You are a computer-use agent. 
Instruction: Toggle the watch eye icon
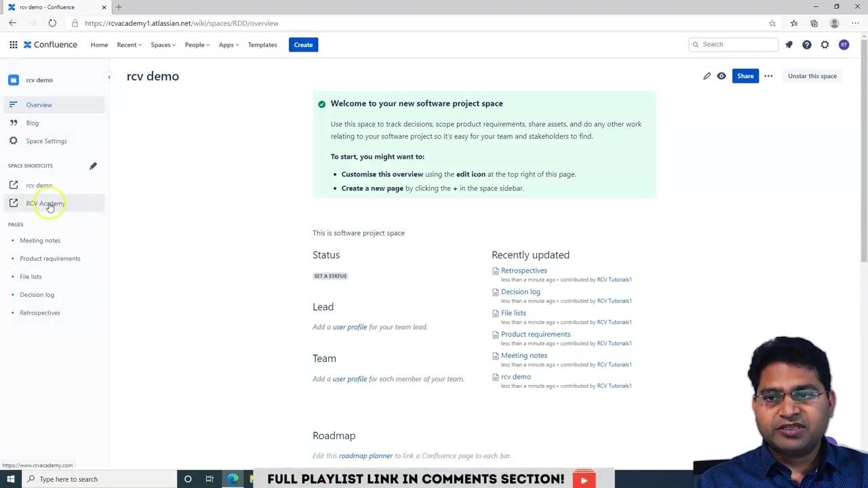point(722,76)
